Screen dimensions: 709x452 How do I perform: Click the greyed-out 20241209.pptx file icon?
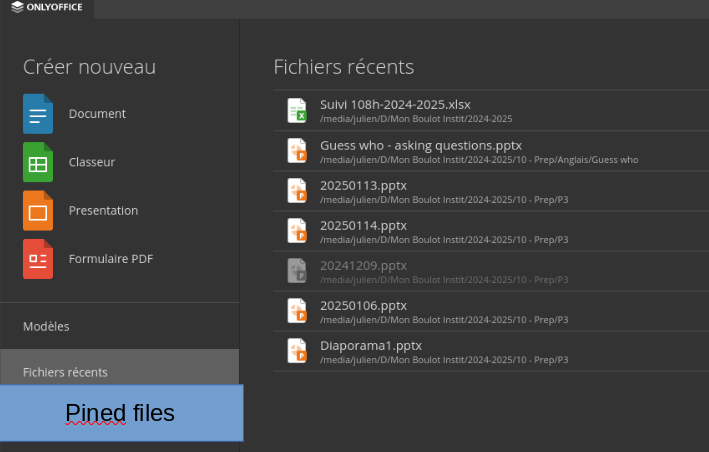tap(297, 271)
